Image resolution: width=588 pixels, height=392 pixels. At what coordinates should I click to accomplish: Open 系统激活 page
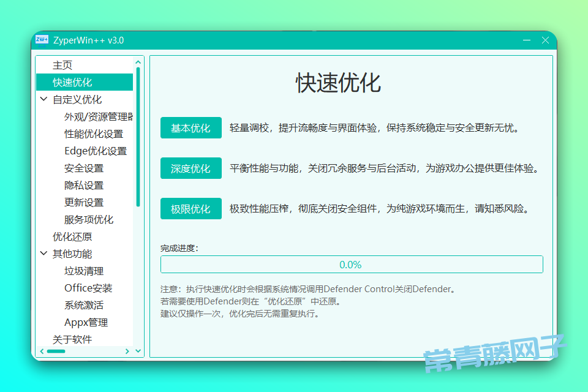(84, 305)
